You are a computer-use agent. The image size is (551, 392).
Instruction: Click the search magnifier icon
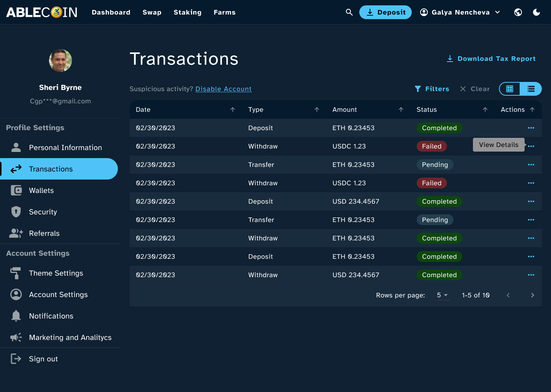[349, 12]
